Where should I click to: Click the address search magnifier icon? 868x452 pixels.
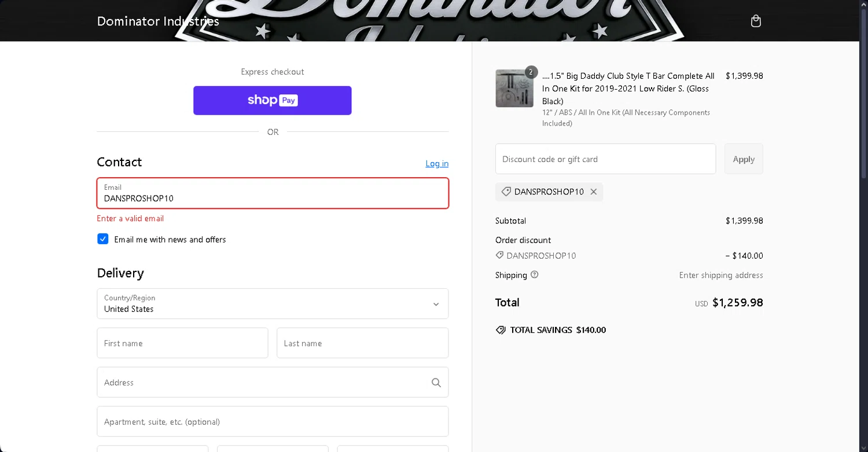436,383
